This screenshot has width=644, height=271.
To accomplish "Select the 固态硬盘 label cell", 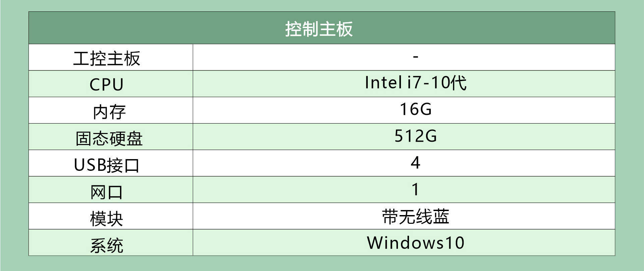I will tap(109, 138).
